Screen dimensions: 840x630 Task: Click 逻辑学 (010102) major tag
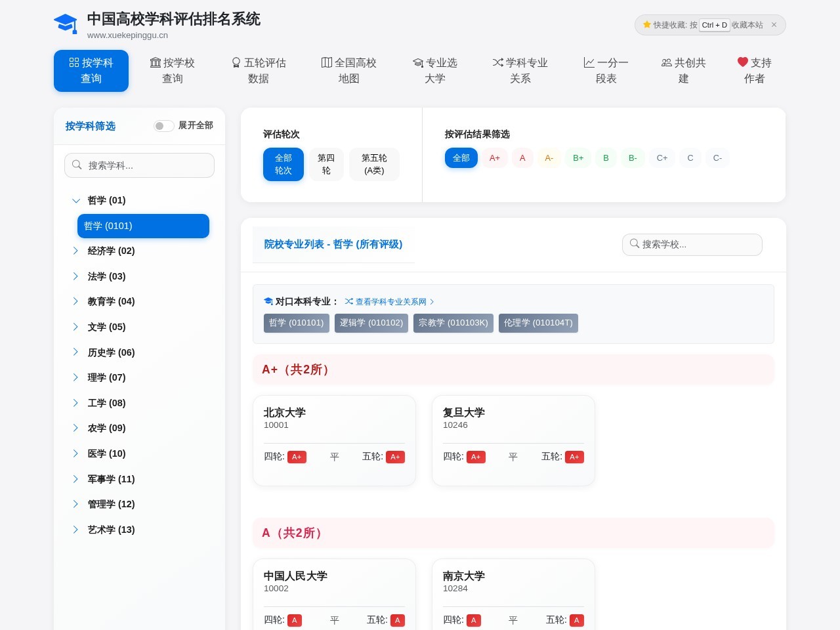(371, 323)
